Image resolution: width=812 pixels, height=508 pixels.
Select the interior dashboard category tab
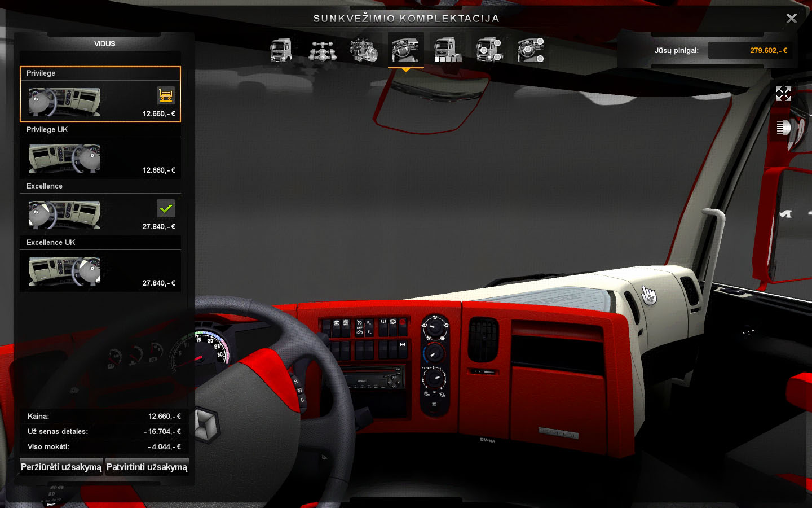pyautogui.click(x=405, y=50)
